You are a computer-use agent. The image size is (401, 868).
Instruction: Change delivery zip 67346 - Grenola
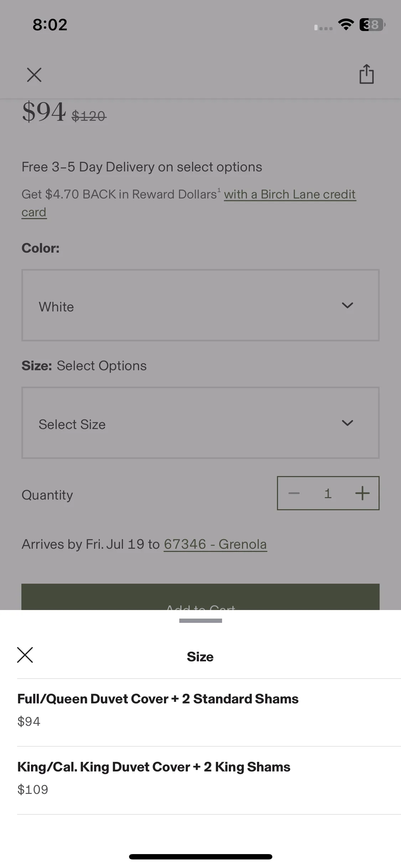(x=215, y=544)
